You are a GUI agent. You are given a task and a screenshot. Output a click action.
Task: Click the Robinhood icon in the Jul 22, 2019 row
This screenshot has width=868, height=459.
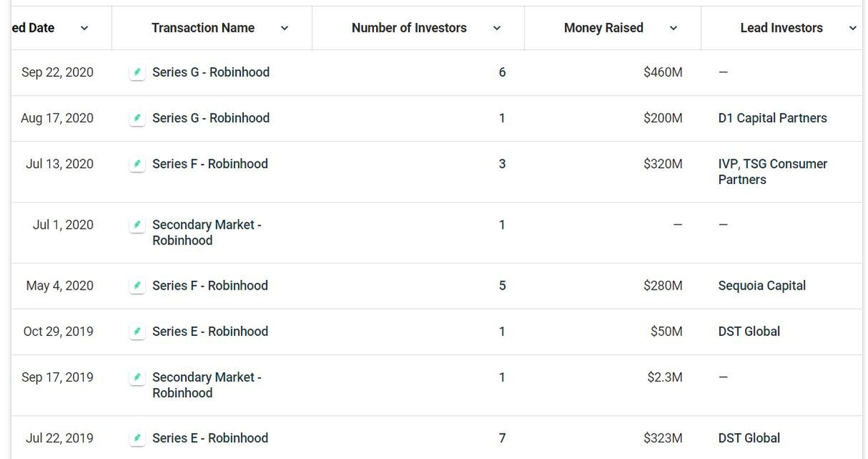(137, 438)
